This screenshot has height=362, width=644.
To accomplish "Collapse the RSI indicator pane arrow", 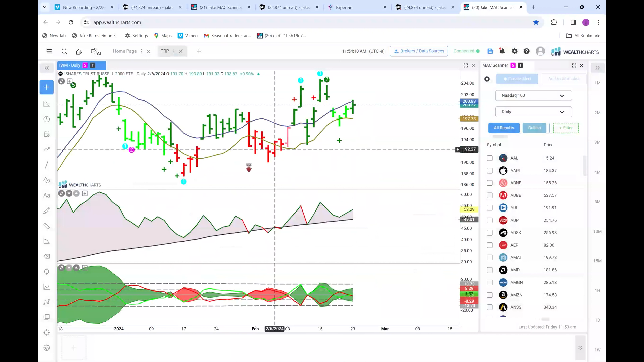I will [x=69, y=193].
